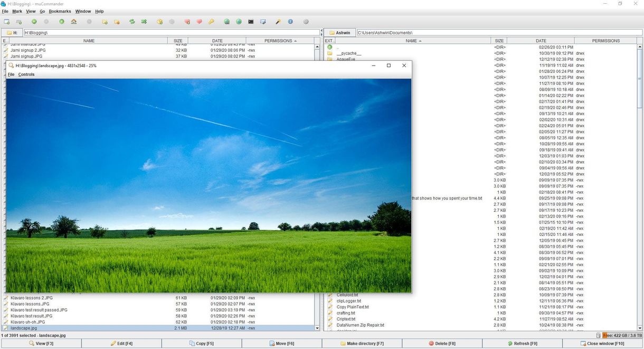Open a new window via toolbar icon
The image size is (644, 349).
point(7,22)
